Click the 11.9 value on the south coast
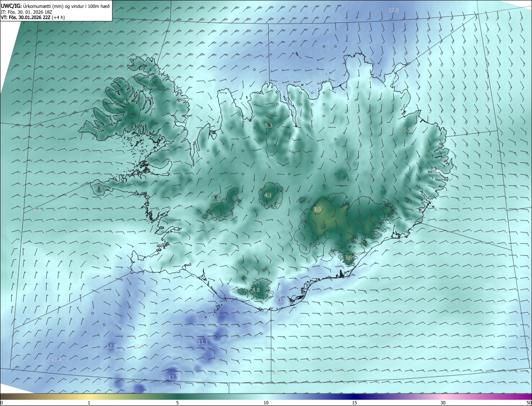532x406 pixels. 281,301
